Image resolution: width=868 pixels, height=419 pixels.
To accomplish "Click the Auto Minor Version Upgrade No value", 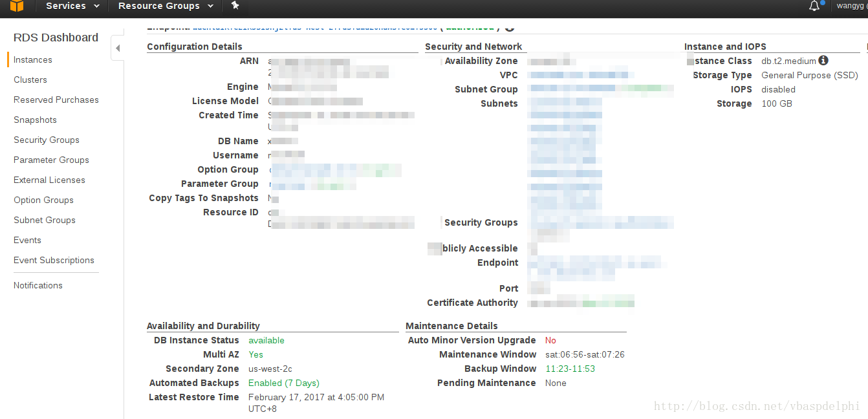I will pos(550,340).
